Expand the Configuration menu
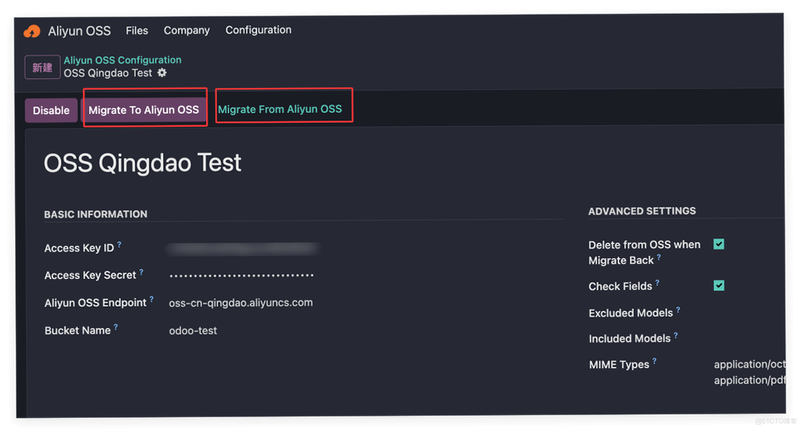The image size is (800, 431). tap(258, 30)
